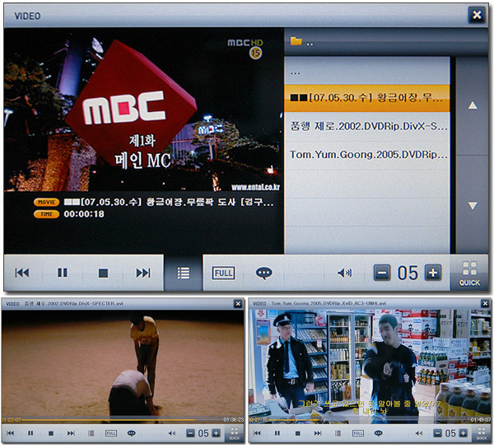This screenshot has width=494, height=448.
Task: Open parent folder icon in file list header
Action: pos(296,41)
